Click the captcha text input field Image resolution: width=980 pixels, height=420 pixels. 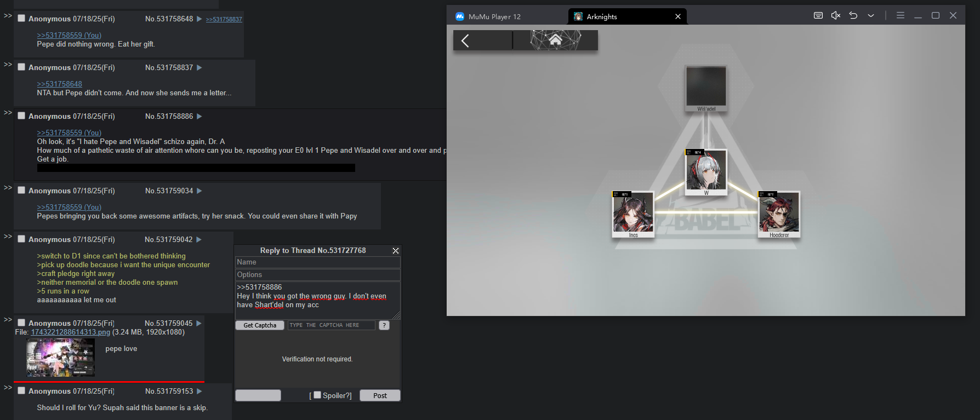pyautogui.click(x=332, y=325)
